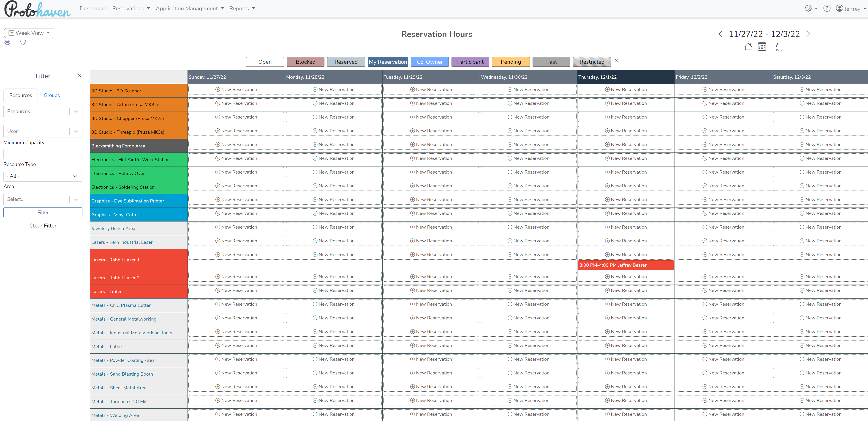This screenshot has width=868, height=421.
Task: Close the Filter panel
Action: coord(79,76)
